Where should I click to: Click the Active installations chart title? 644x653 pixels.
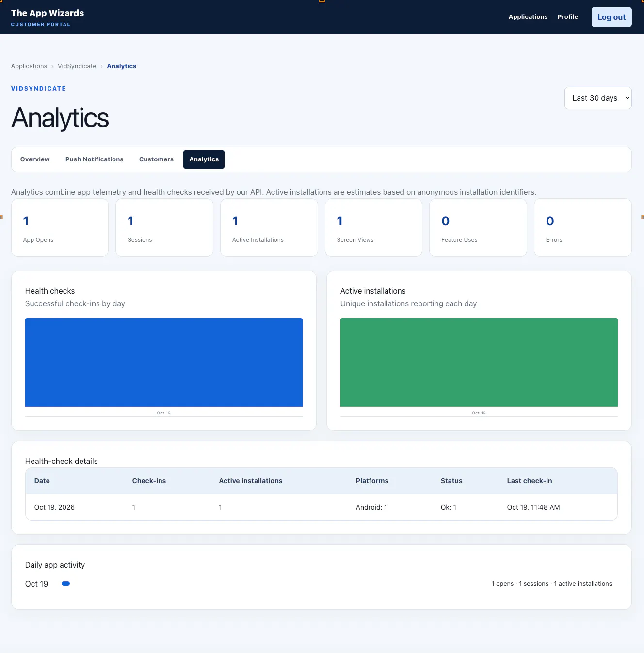pos(373,291)
